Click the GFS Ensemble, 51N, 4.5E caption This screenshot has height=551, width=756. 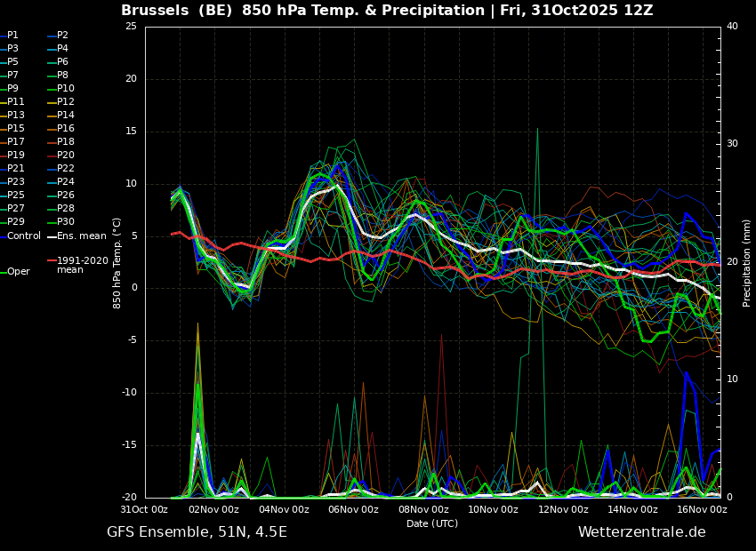coord(197,531)
